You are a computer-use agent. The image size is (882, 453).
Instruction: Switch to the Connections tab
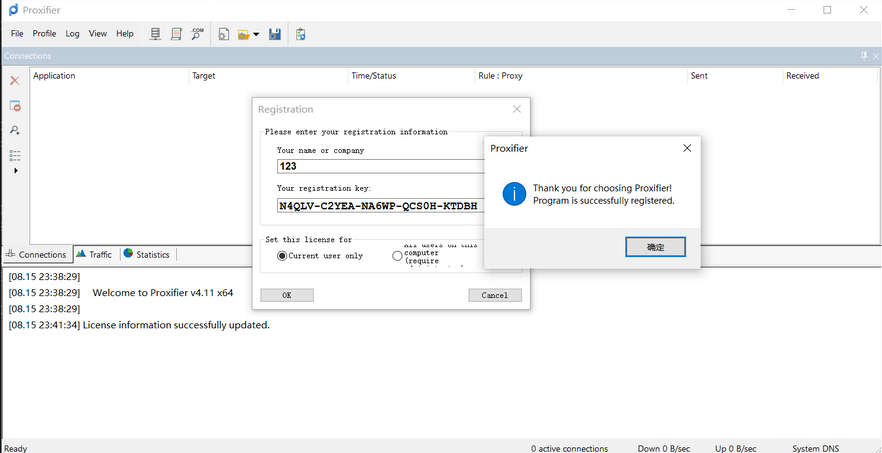36,254
